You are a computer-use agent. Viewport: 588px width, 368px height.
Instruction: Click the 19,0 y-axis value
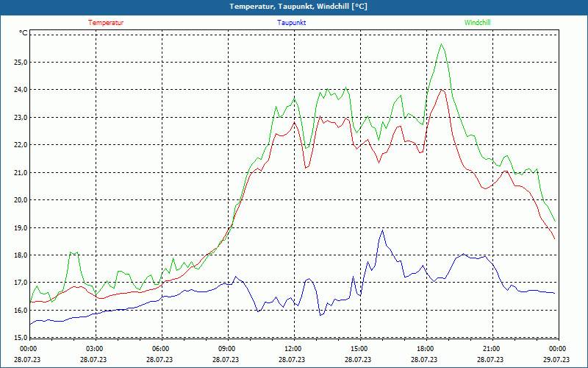tap(21, 228)
